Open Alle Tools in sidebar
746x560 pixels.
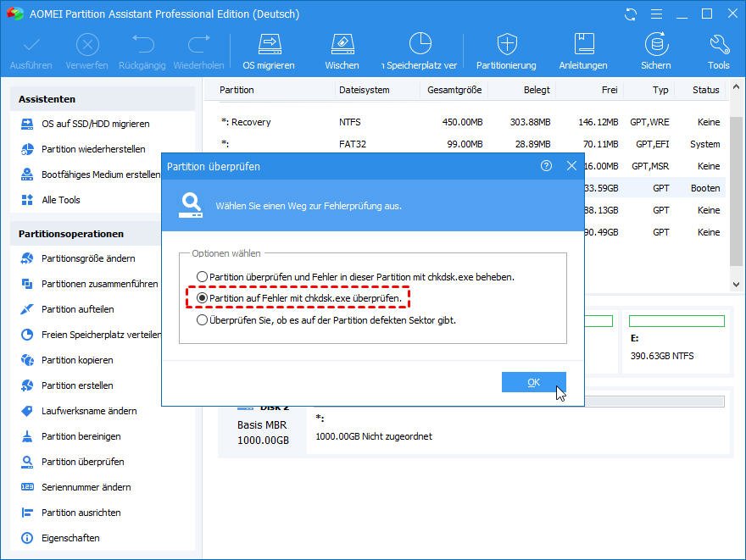click(51, 200)
